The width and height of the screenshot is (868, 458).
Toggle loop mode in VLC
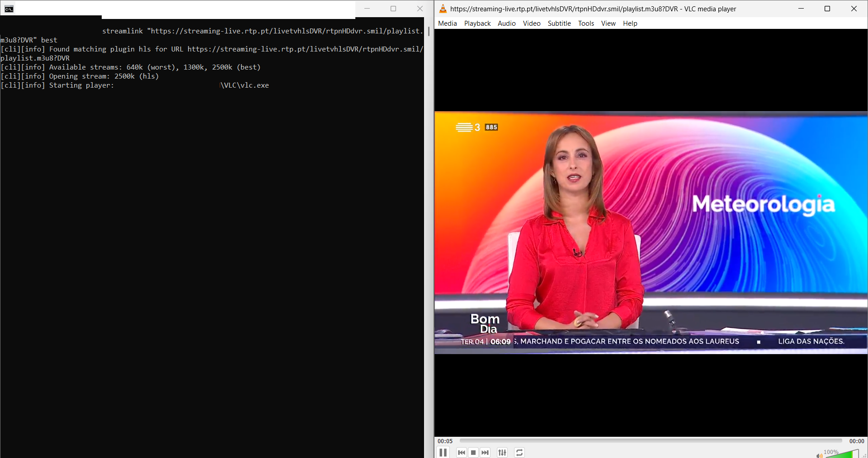coord(519,453)
